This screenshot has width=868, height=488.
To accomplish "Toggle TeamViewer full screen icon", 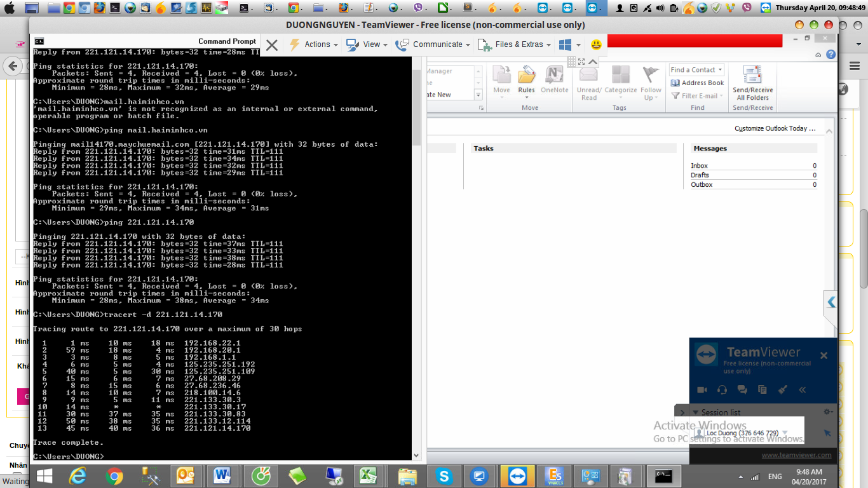I will point(581,62).
